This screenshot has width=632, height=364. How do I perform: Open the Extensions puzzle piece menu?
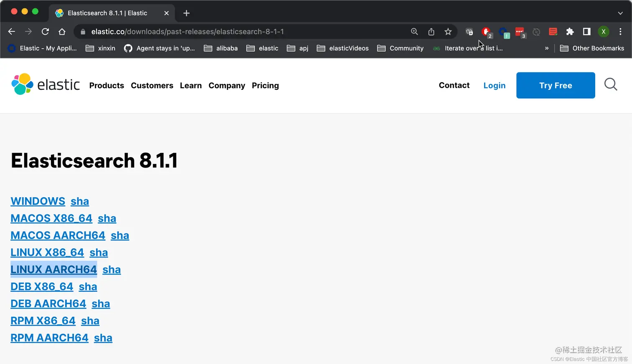click(x=570, y=32)
